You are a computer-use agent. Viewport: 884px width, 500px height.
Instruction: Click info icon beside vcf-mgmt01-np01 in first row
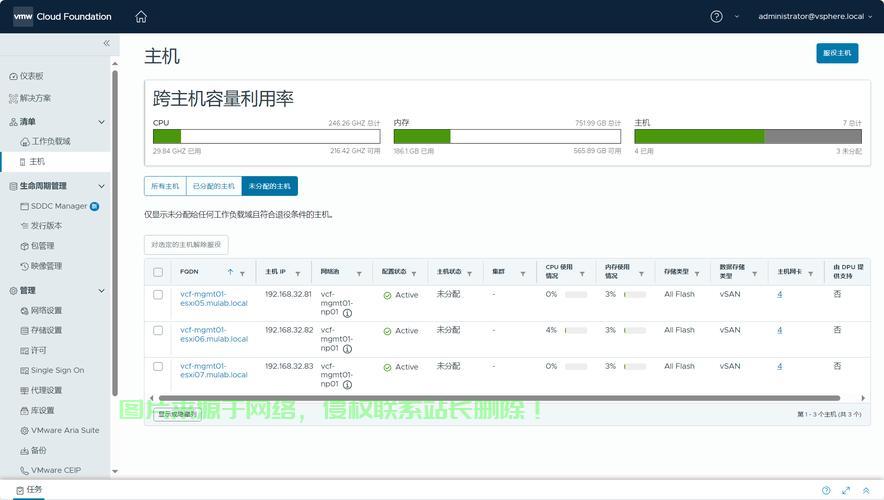347,313
